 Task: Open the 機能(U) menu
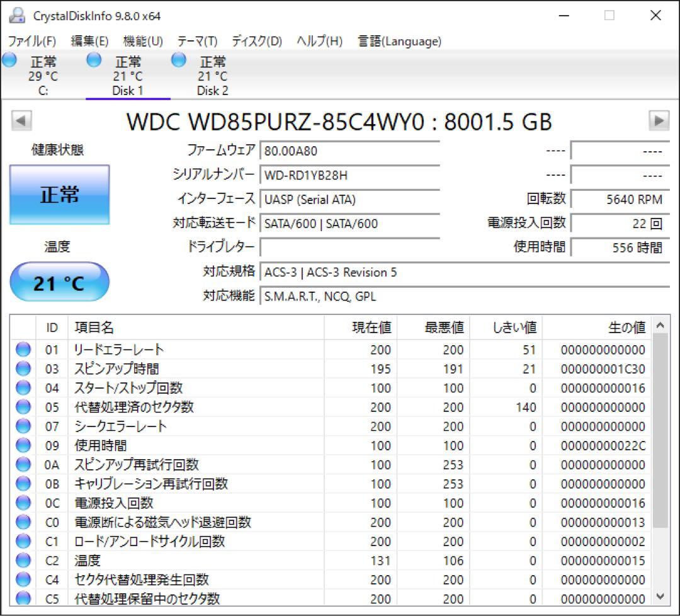click(143, 41)
